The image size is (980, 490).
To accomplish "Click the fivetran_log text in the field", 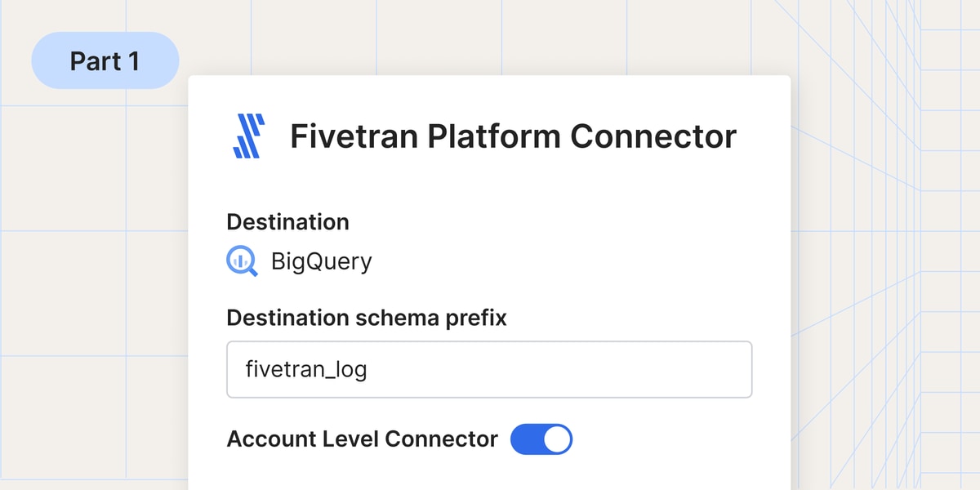I will pyautogui.click(x=306, y=370).
